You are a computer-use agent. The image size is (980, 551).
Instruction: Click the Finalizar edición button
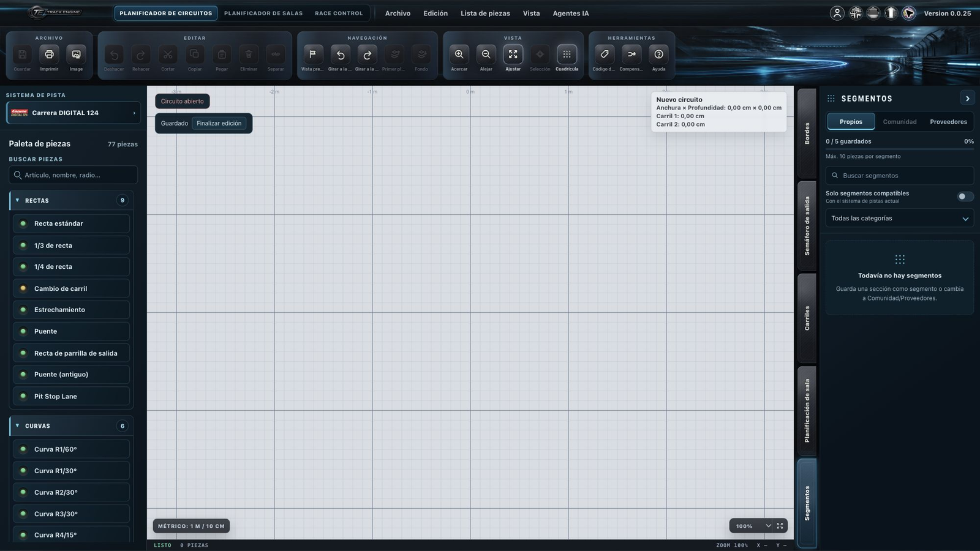219,123
